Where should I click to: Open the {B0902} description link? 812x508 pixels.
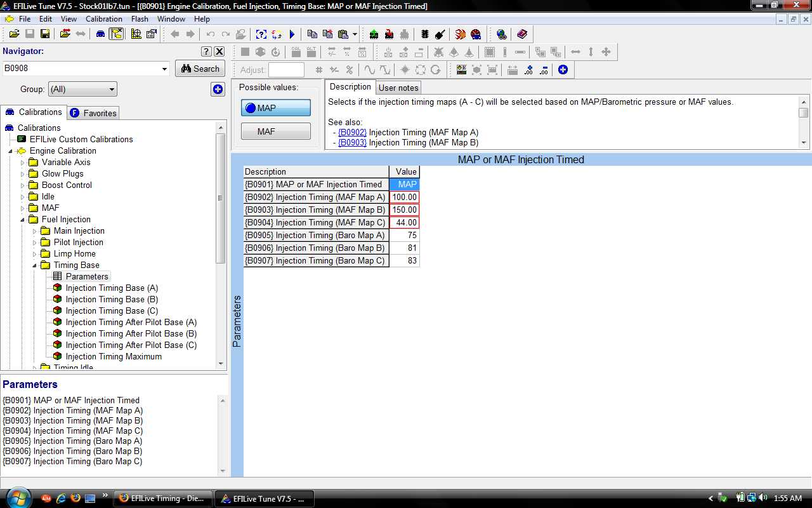352,133
